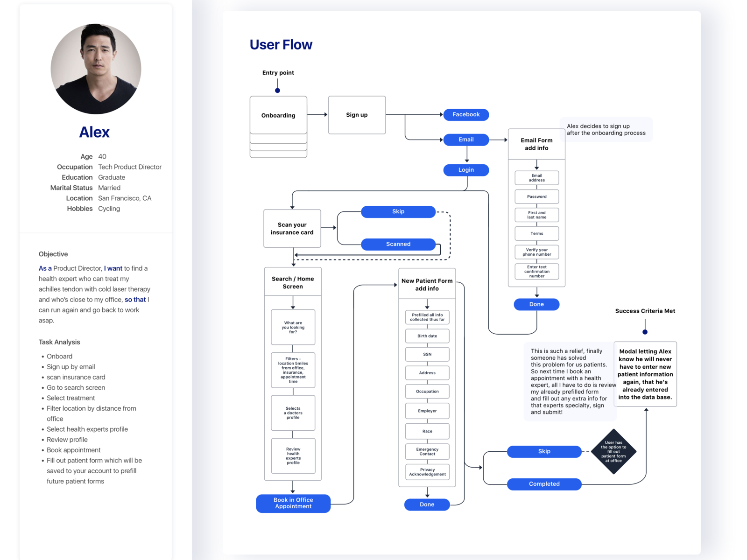This screenshot has width=747, height=560.
Task: Select Book in Office Appointment
Action: click(x=293, y=504)
